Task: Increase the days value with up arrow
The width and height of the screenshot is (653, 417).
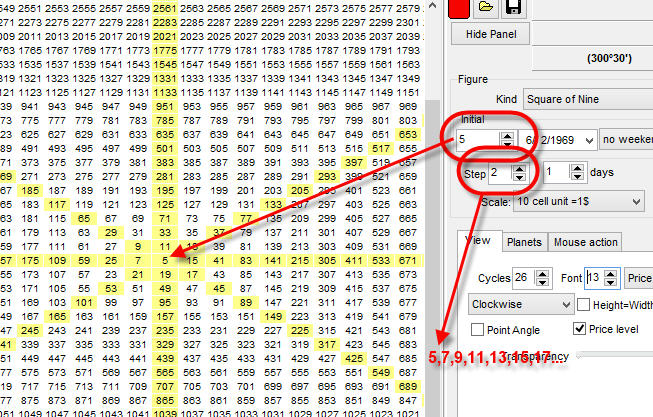Action: coord(577,167)
